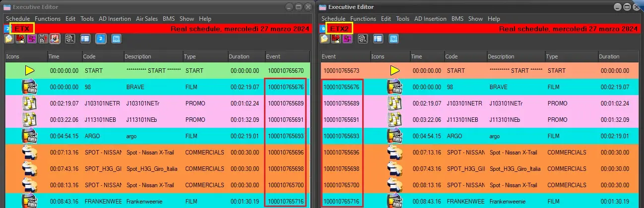Click the yellow folder icon in ETX toolbar
The image size is (644, 208).
point(9,39)
